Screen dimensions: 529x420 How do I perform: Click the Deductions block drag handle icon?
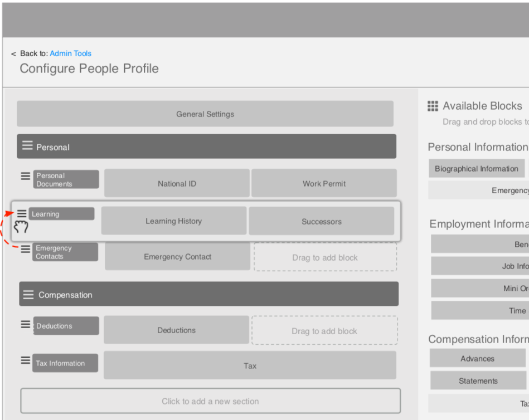click(x=25, y=325)
